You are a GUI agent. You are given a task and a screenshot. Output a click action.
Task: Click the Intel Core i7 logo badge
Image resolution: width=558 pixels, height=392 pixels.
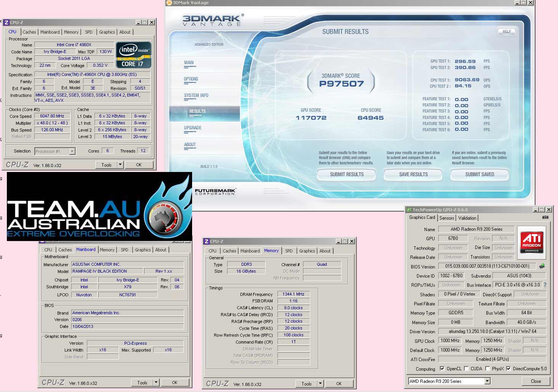coord(134,55)
